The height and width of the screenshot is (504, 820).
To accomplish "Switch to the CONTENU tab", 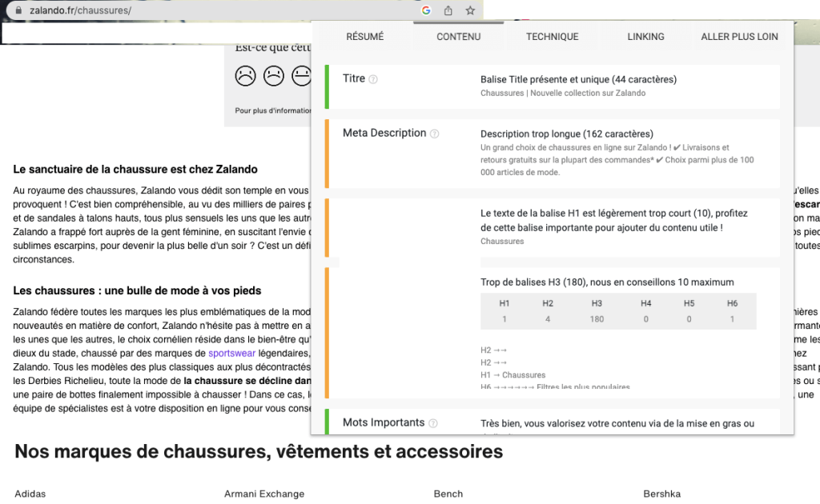I will click(x=459, y=37).
